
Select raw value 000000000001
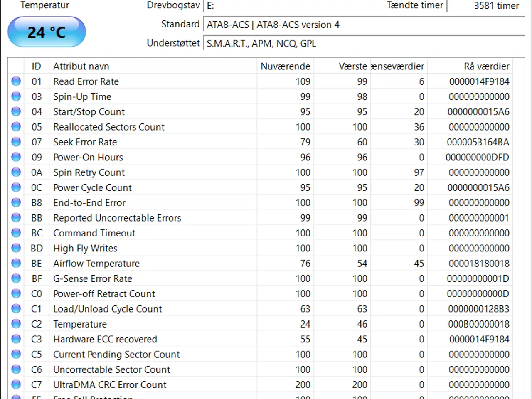coord(479,218)
